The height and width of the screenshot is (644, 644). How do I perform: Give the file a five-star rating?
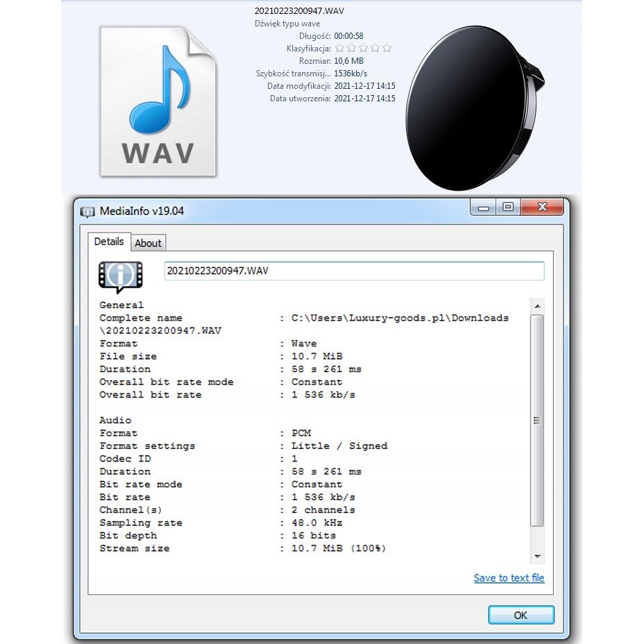pos(387,49)
